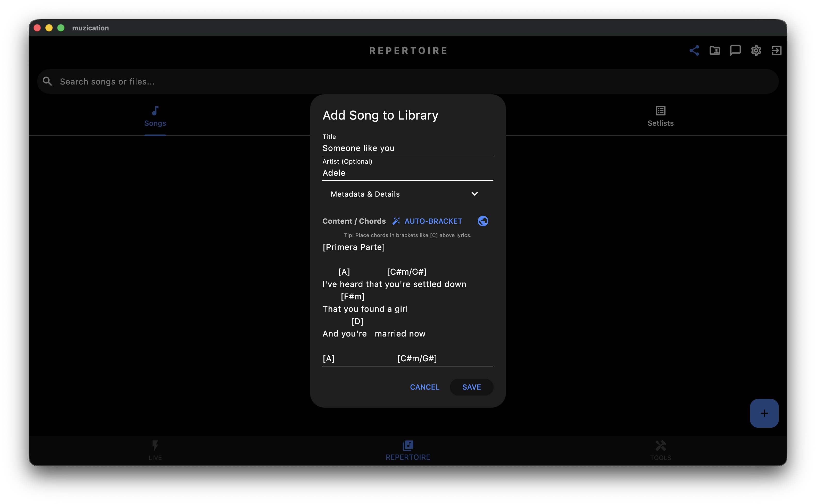The height and width of the screenshot is (504, 816).
Task: Open the LIVE bottom navigation label
Action: 155,458
